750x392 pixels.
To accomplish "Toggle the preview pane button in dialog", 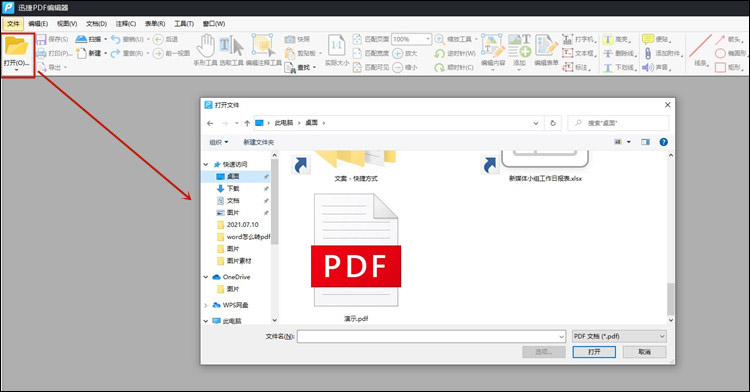I will [x=645, y=142].
